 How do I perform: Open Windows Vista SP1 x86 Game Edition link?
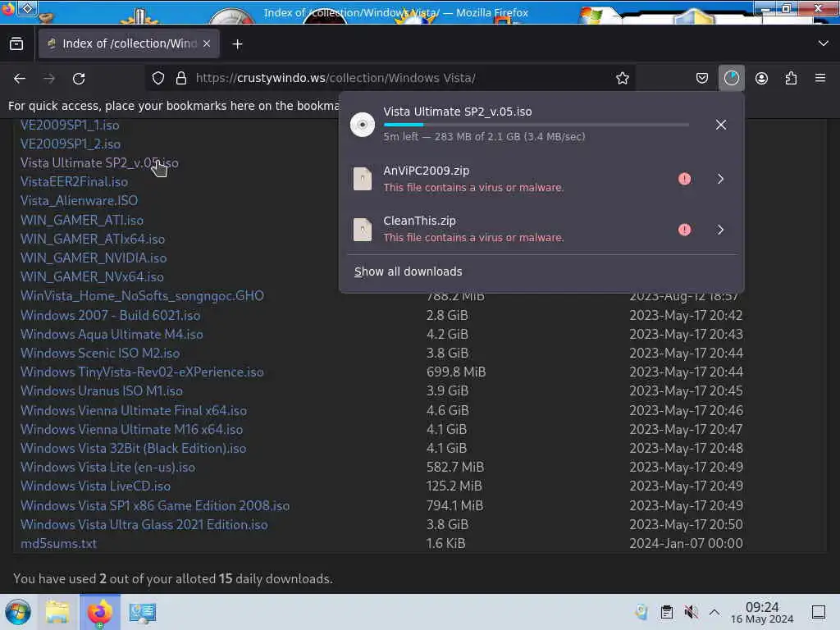(155, 505)
